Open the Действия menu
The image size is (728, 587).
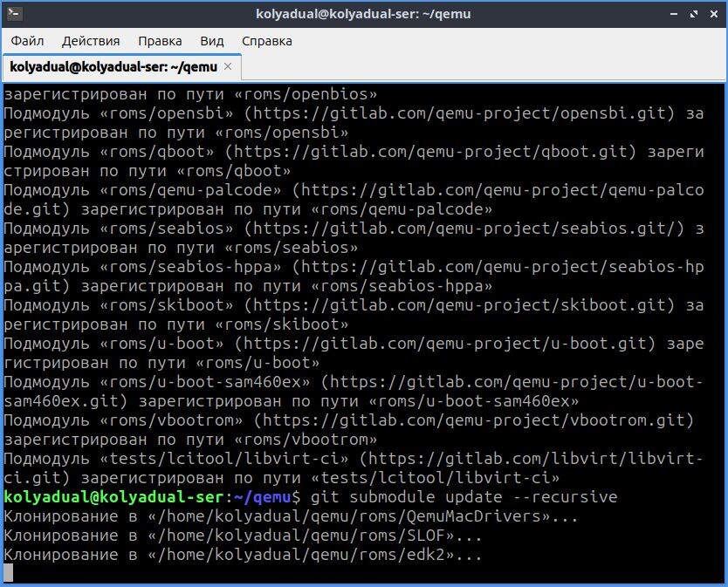[x=91, y=41]
